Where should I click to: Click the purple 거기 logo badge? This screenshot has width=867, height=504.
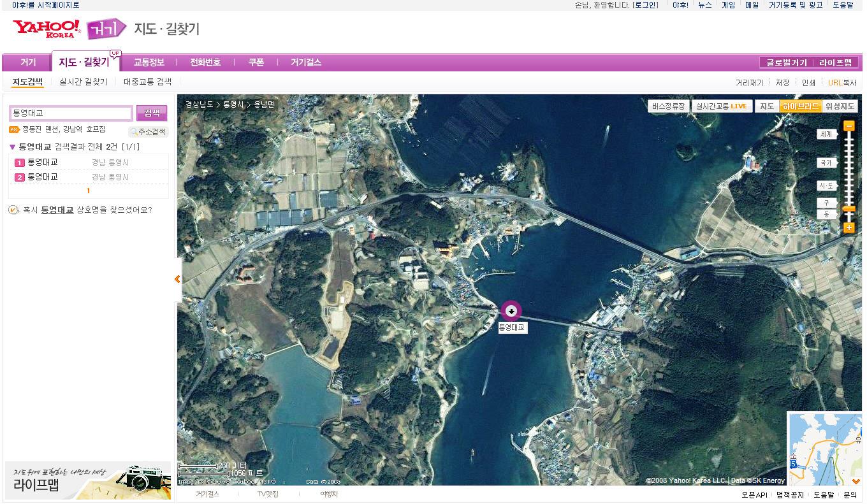(x=106, y=29)
